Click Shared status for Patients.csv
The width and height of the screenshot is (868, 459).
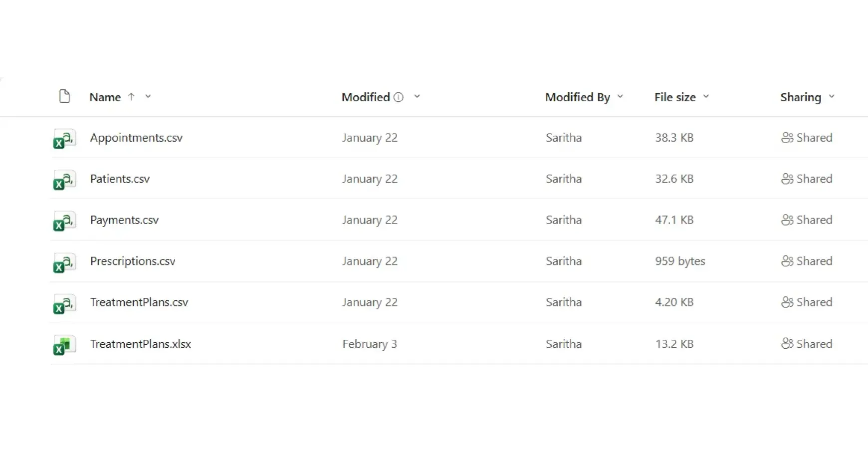click(807, 179)
